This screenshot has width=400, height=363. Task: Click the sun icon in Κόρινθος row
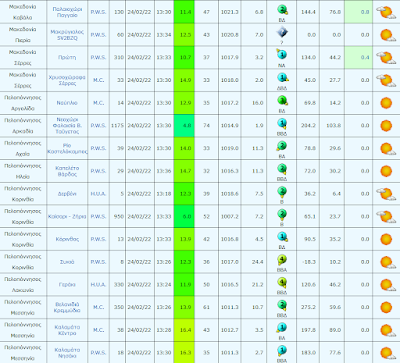pos(386,239)
